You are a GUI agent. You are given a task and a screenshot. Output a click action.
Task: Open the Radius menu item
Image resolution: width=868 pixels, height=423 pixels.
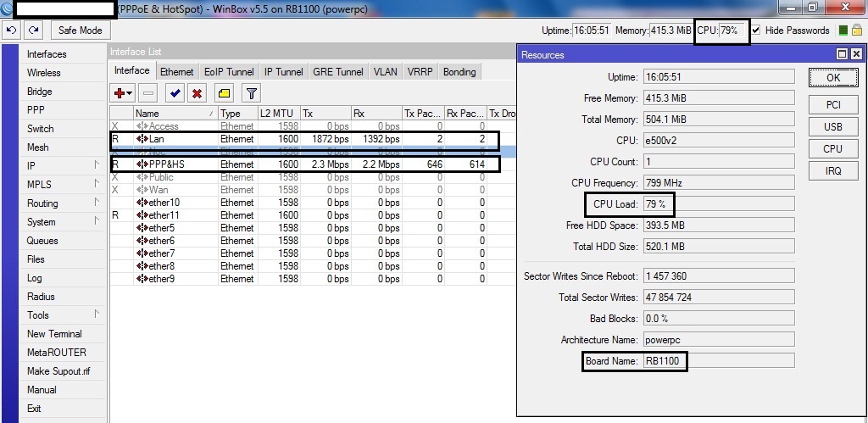41,296
